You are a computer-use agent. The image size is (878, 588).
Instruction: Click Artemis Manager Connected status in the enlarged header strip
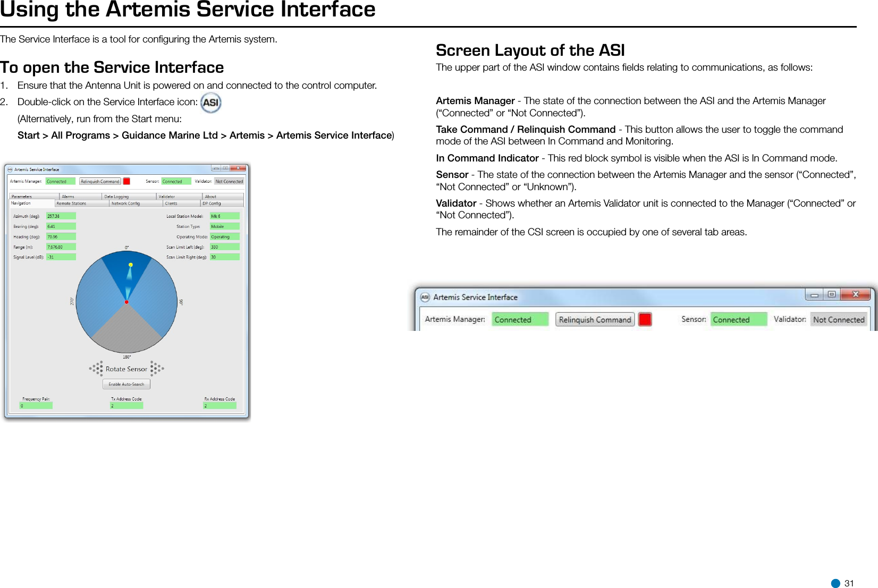click(520, 319)
